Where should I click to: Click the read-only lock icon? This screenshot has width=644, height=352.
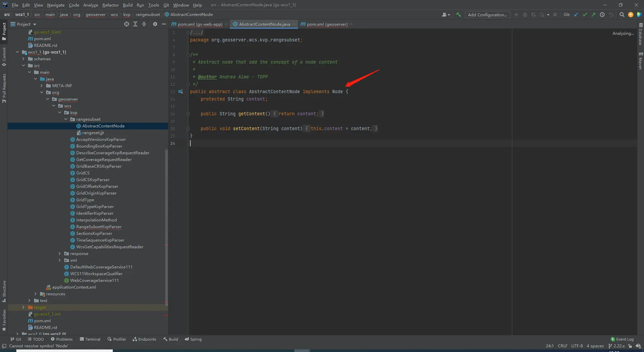point(630,346)
